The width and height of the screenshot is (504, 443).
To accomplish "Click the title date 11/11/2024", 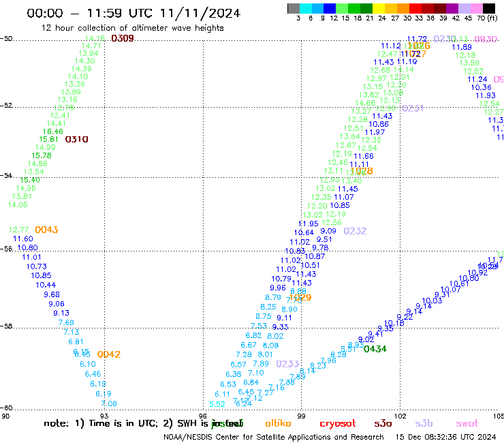I will pos(200,14).
